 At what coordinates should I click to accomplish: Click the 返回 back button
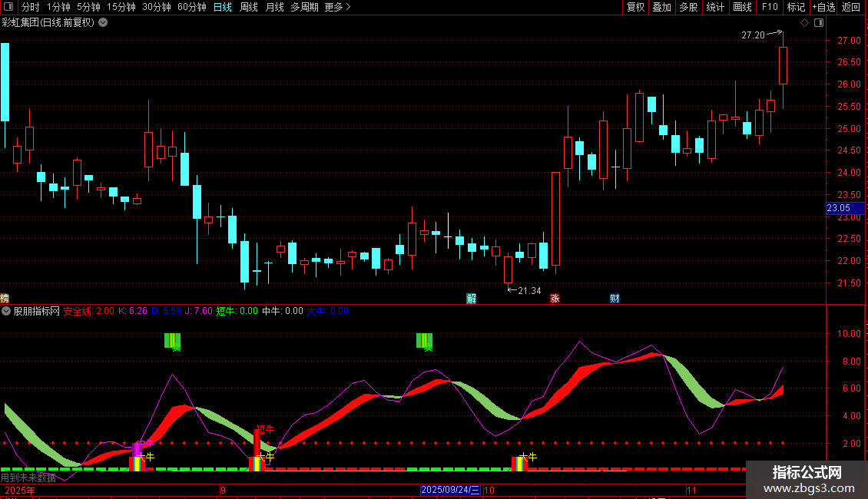pos(851,7)
